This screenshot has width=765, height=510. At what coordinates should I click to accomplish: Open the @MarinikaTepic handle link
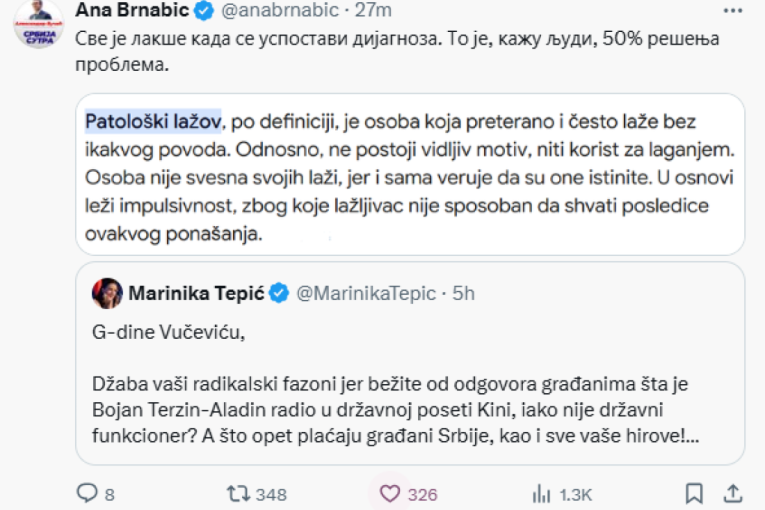click(x=368, y=293)
